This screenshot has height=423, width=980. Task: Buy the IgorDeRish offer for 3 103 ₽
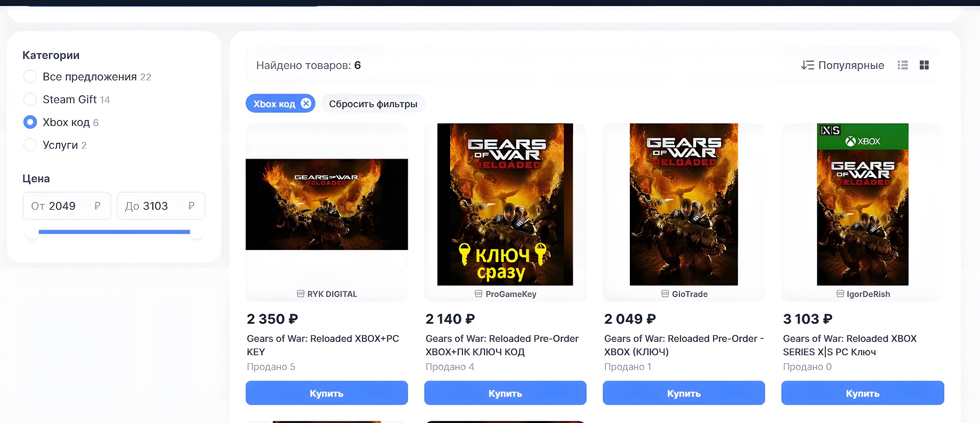point(863,393)
